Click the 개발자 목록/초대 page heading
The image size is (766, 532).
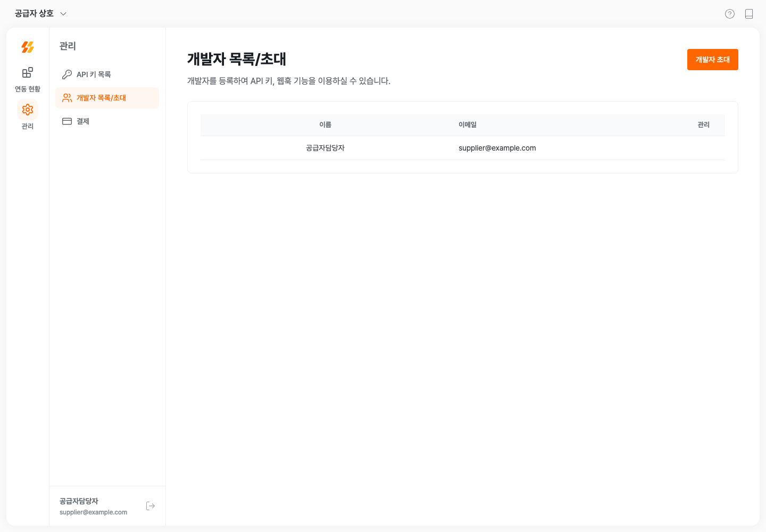coord(237,59)
